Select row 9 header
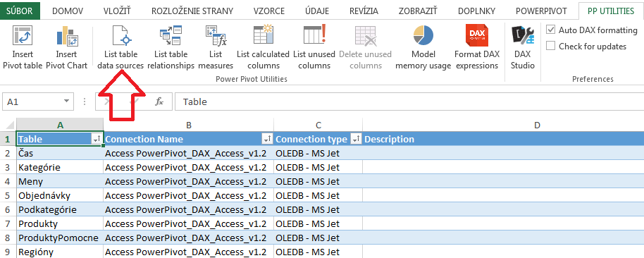This screenshot has width=644, height=258. pos(8,252)
